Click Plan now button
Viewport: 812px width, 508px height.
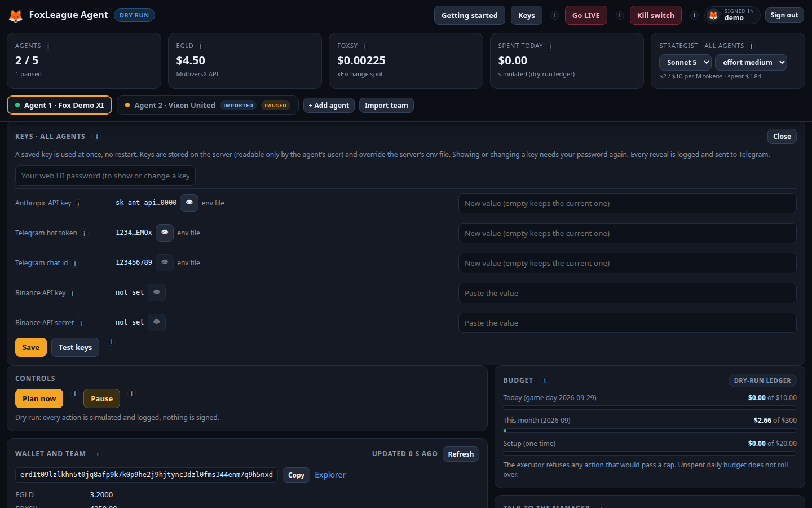coord(39,398)
